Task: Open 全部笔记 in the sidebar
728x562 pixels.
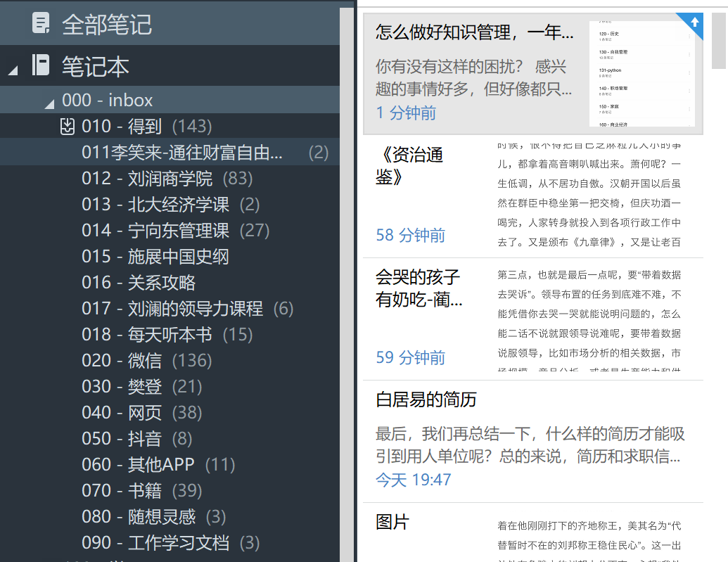Action: coord(170,24)
